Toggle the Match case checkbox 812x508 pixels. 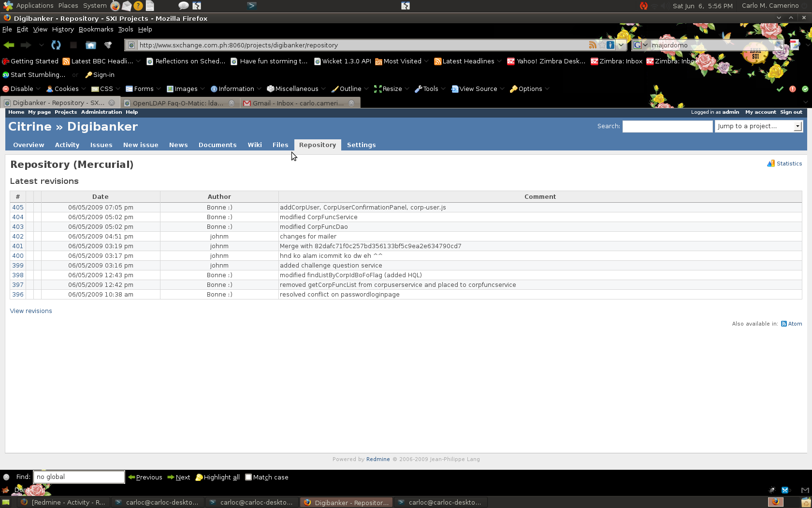pos(248,477)
